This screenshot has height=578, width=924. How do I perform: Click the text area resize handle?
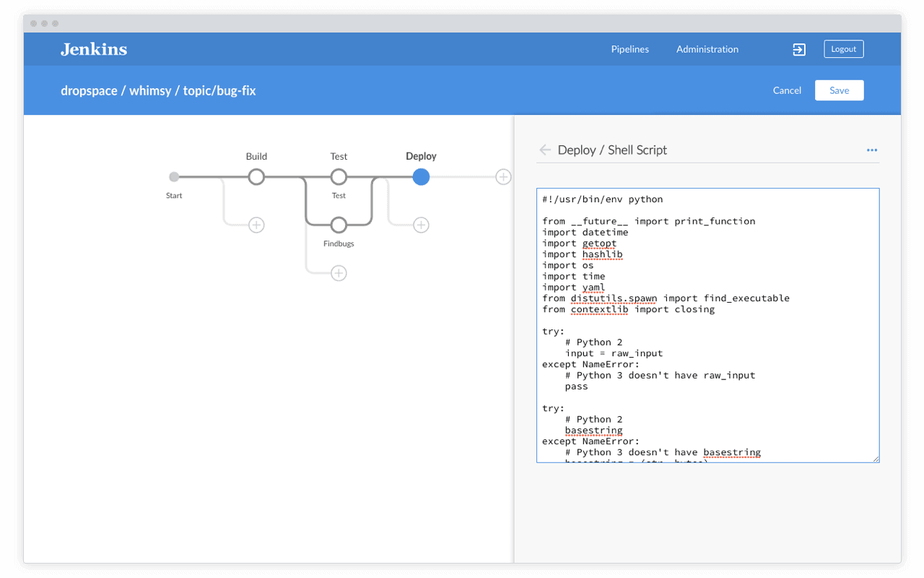click(x=876, y=458)
